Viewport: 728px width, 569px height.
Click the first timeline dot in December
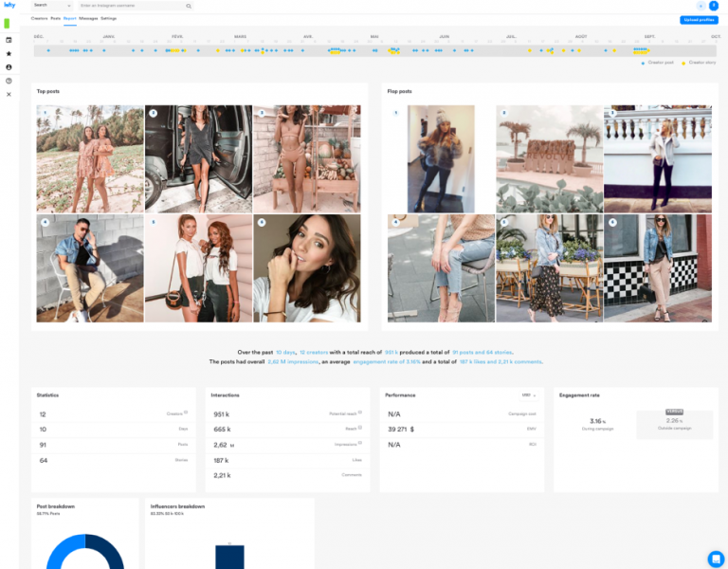[x=48, y=50]
